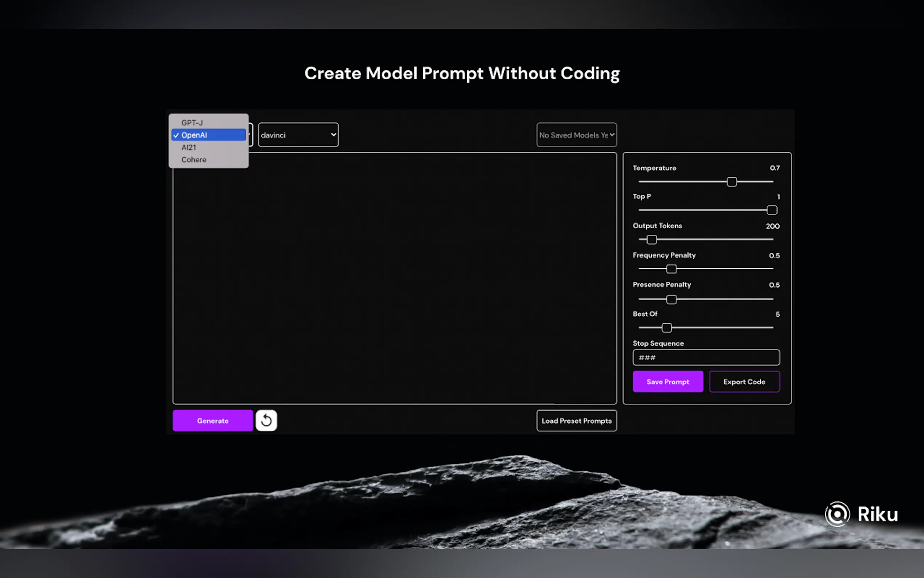Click the Output Tokens slider thumb

point(652,240)
